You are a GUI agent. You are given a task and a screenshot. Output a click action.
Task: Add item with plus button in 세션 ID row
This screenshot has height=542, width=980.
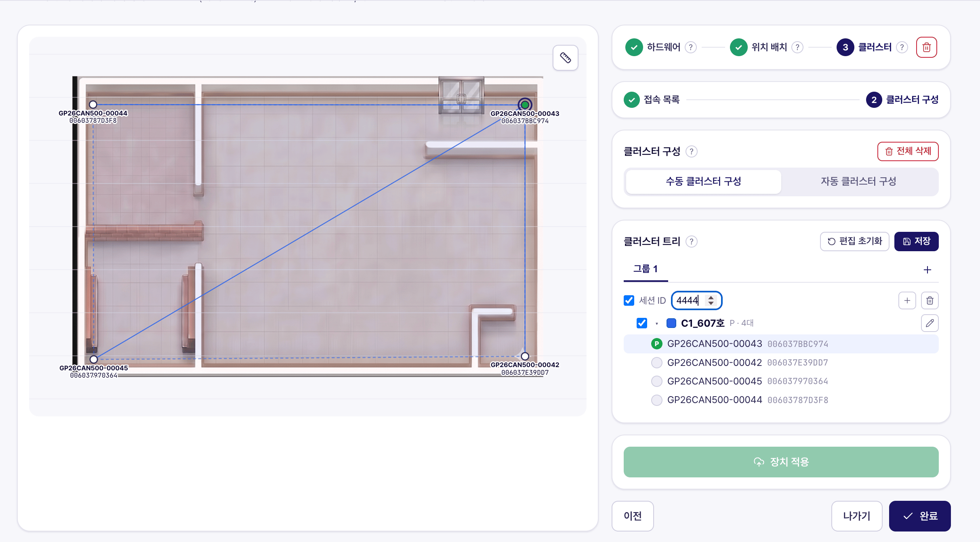907,300
